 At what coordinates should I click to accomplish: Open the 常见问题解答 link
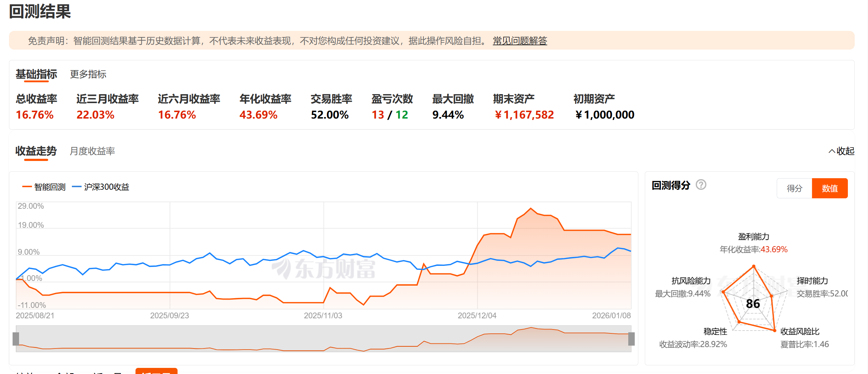520,41
